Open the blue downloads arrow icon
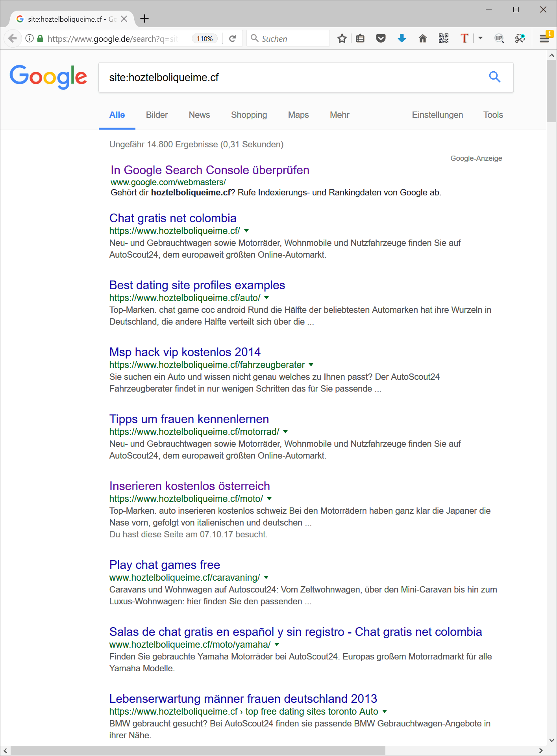Image resolution: width=557 pixels, height=756 pixels. pyautogui.click(x=402, y=39)
